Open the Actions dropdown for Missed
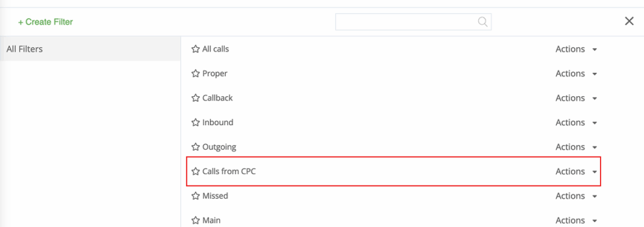 576,196
